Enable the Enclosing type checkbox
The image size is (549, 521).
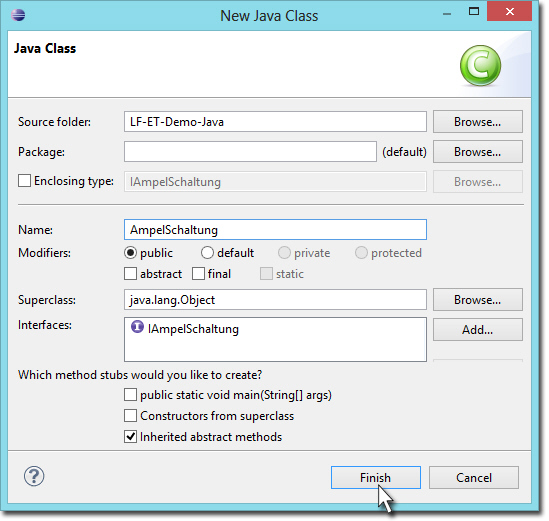(24, 181)
